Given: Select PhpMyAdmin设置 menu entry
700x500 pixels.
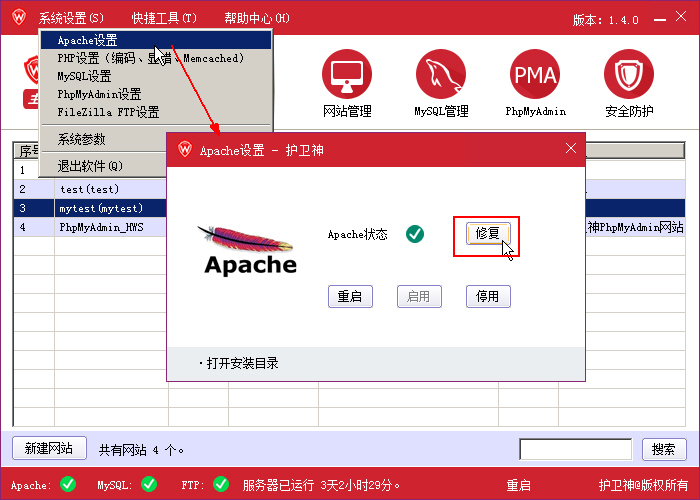Looking at the screenshot, I should pos(156,94).
